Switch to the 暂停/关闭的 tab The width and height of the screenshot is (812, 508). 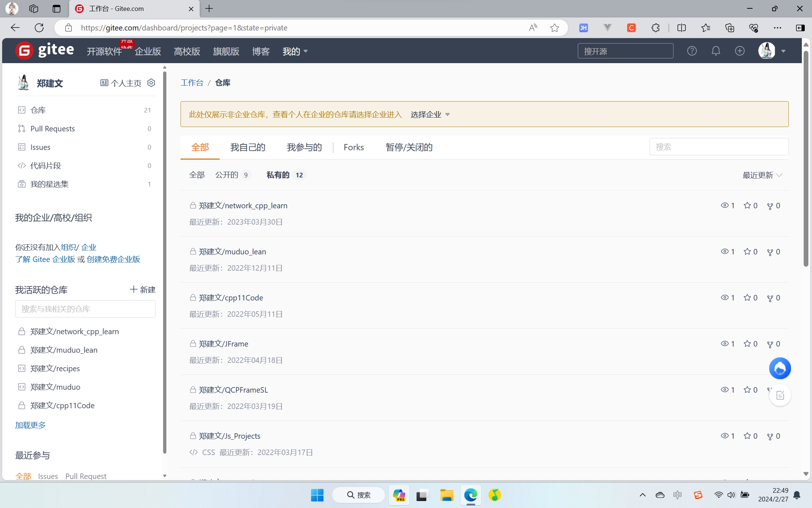[409, 147]
